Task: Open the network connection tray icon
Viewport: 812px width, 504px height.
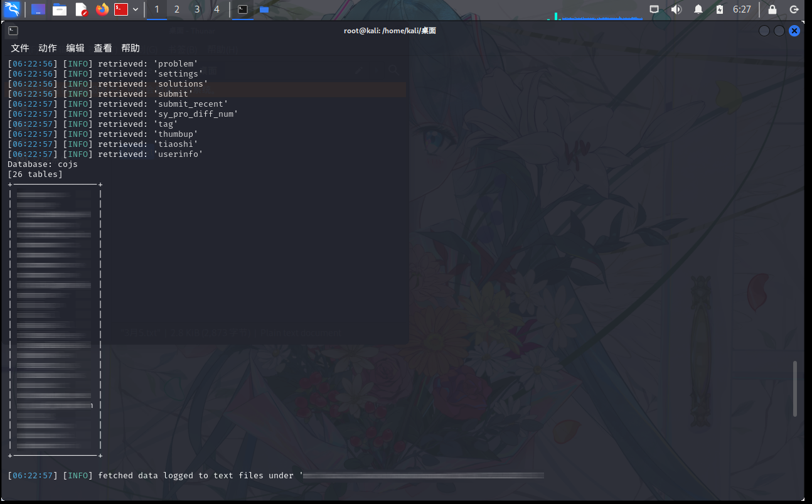Action: (654, 9)
